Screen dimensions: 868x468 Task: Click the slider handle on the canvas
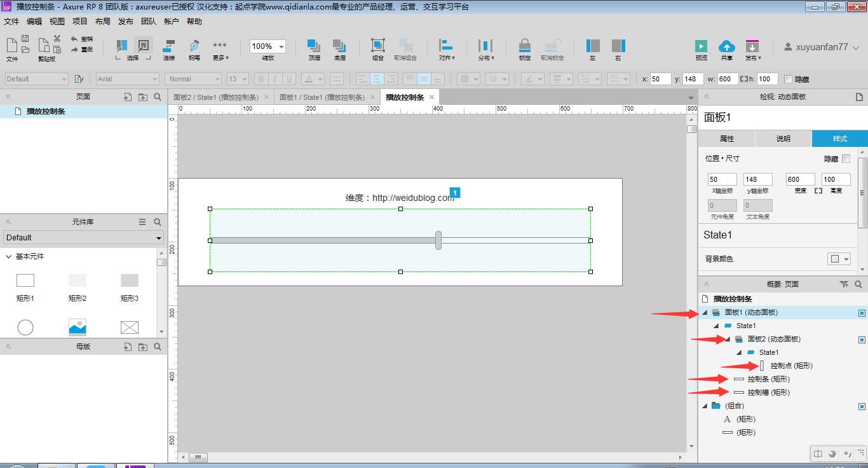(x=438, y=240)
